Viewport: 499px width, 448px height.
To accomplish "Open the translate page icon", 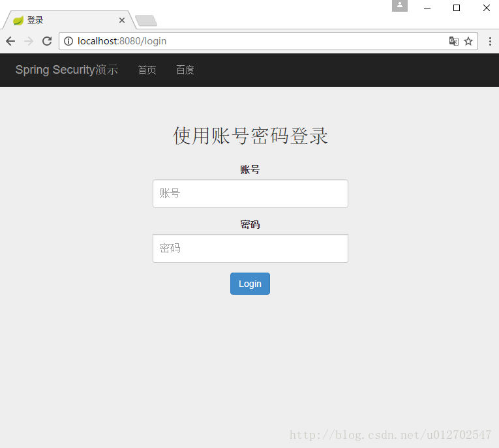I will click(454, 41).
